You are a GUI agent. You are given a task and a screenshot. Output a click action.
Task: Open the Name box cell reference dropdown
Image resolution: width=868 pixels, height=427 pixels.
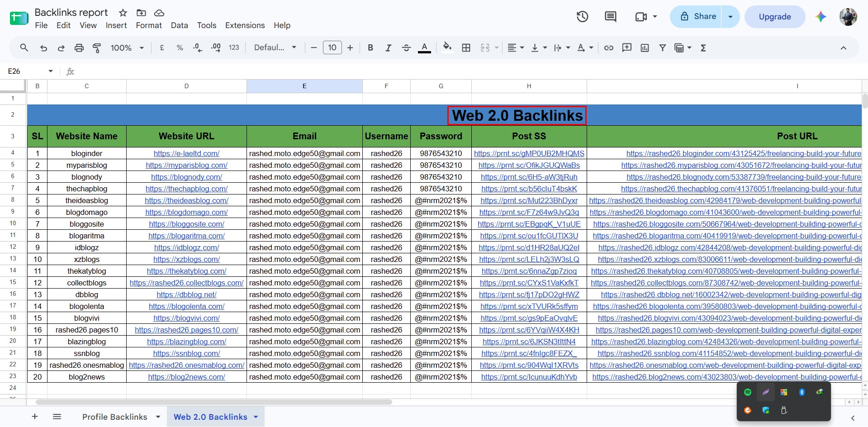[51, 71]
